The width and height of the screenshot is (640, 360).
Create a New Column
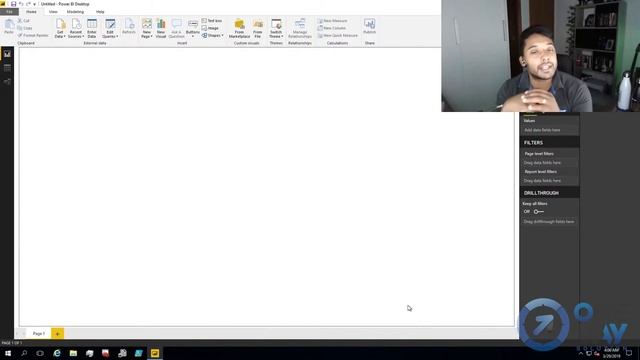point(332,28)
